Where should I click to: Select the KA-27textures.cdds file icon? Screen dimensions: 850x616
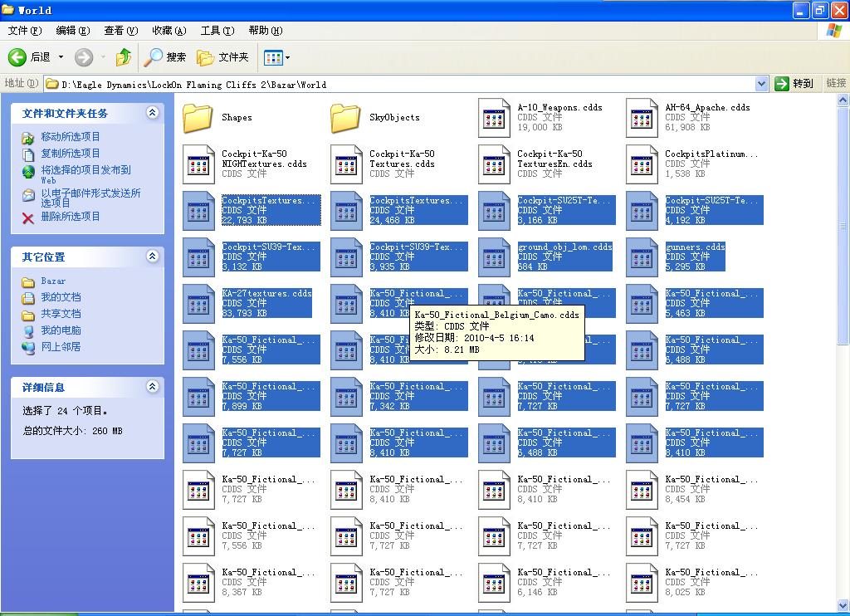[x=198, y=304]
